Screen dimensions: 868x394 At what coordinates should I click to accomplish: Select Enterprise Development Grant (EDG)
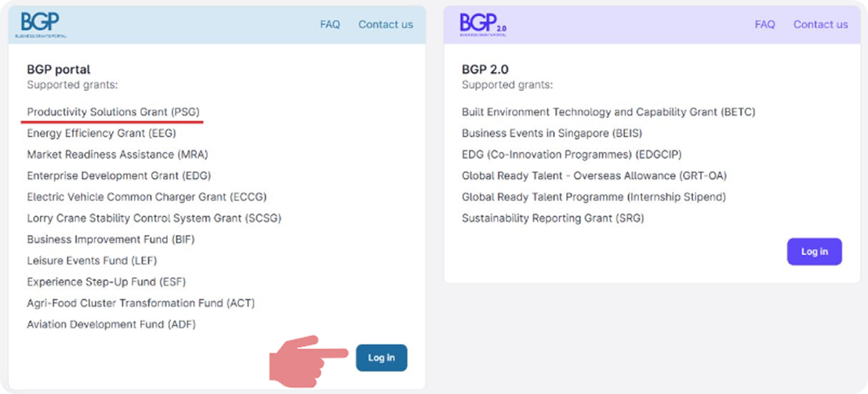[x=118, y=175]
